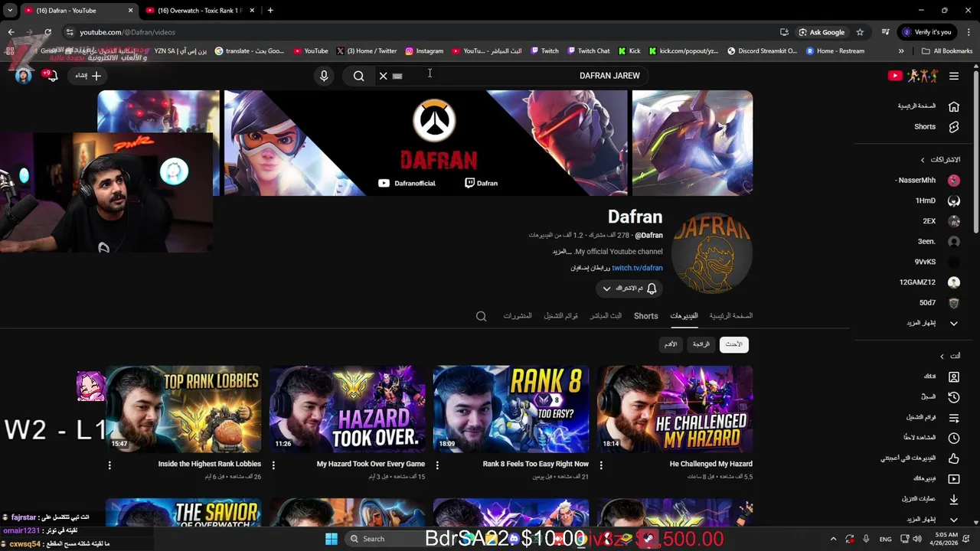Screen dimensions: 980x551
Task: Select the Oldest sort chip
Action: pos(671,344)
